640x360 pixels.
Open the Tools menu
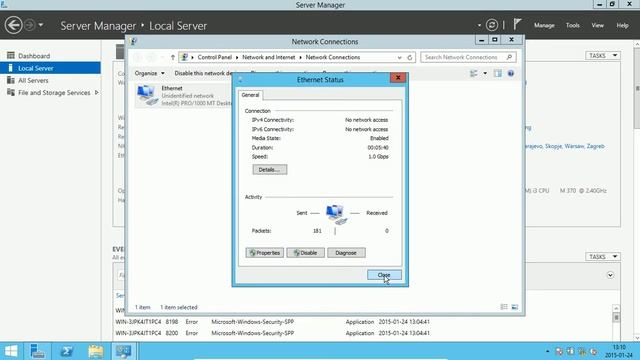(572, 25)
